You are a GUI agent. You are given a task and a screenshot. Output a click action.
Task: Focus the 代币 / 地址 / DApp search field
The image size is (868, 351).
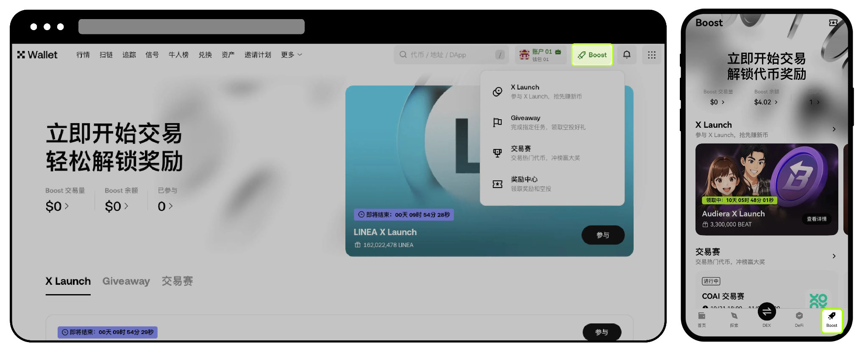pos(452,55)
